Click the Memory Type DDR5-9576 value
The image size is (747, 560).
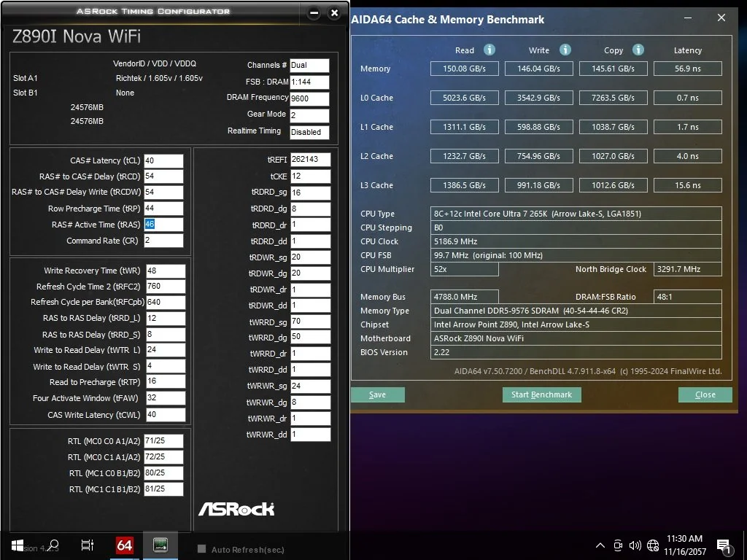click(x=576, y=311)
